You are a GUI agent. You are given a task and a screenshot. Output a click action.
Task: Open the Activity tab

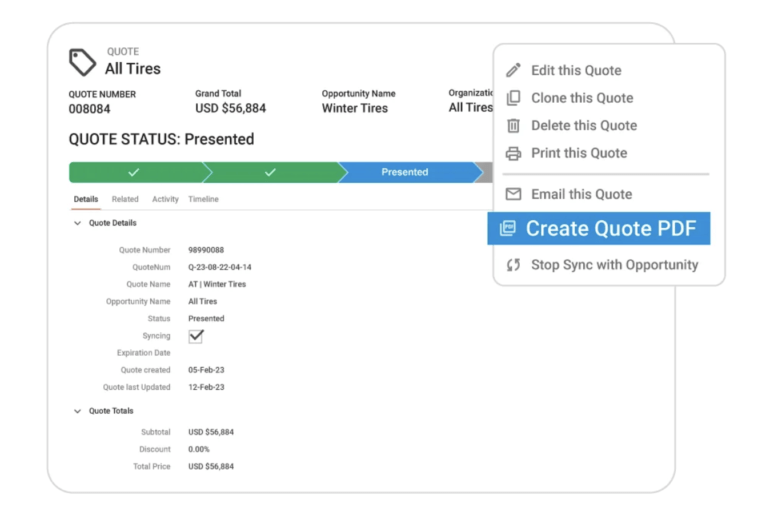165,199
